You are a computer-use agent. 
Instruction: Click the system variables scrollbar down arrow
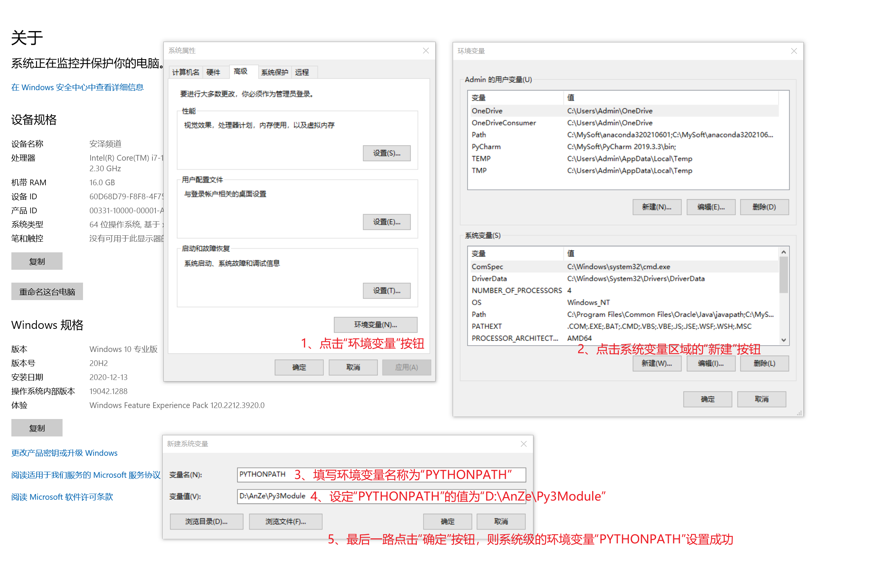point(784,340)
